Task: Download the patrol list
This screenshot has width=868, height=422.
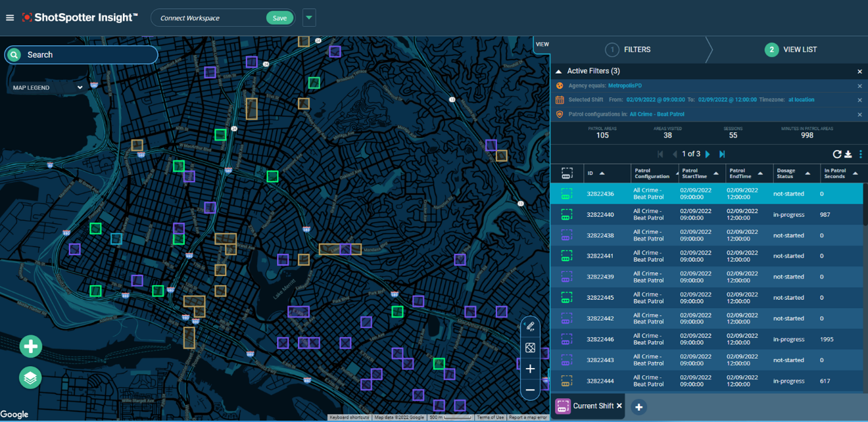Action: pyautogui.click(x=848, y=154)
